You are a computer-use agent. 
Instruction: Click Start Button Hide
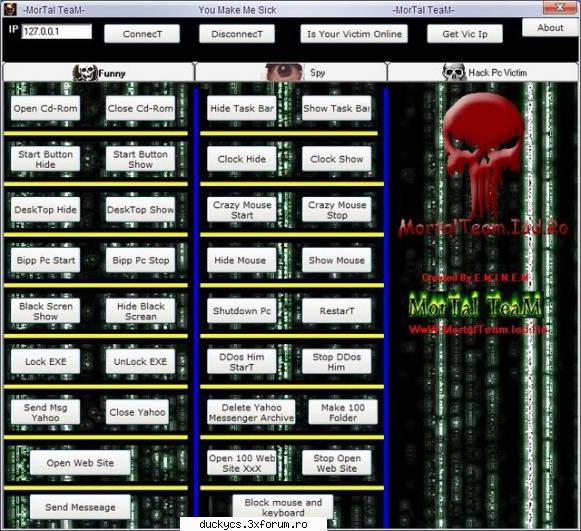46,159
